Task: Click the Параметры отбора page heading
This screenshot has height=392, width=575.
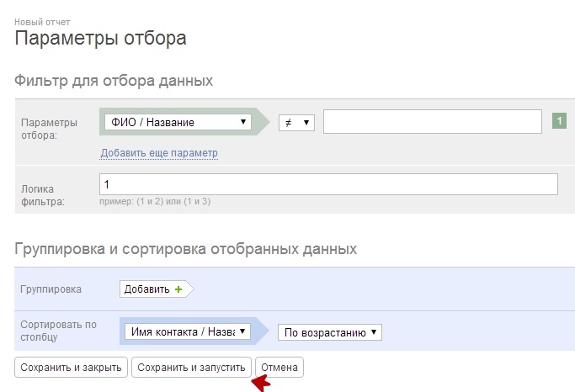Action: click(x=101, y=39)
